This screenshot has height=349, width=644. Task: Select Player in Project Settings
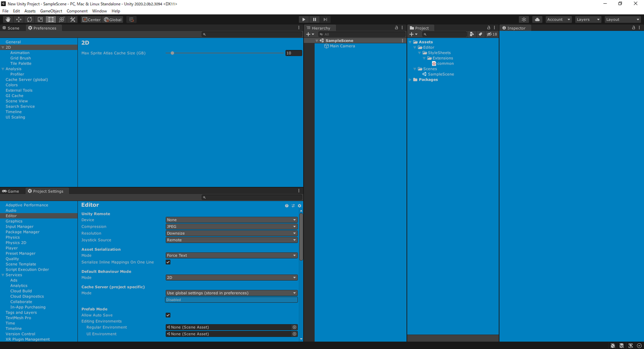[12, 248]
